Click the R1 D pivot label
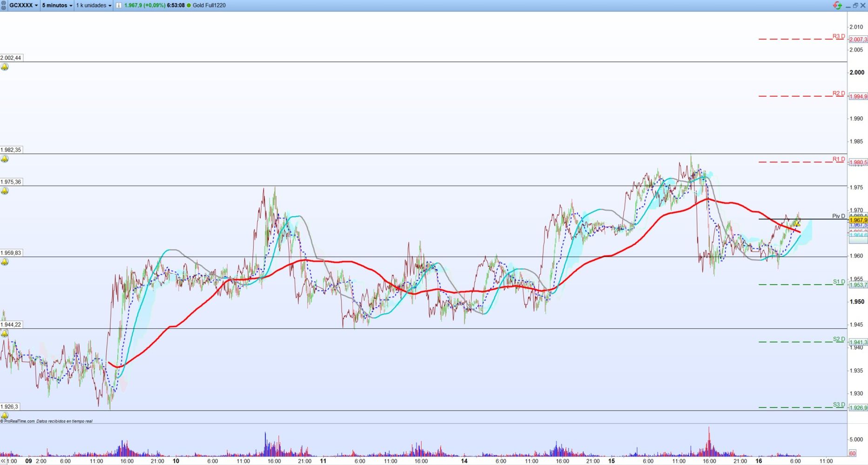This screenshot has height=465, width=868. point(839,159)
